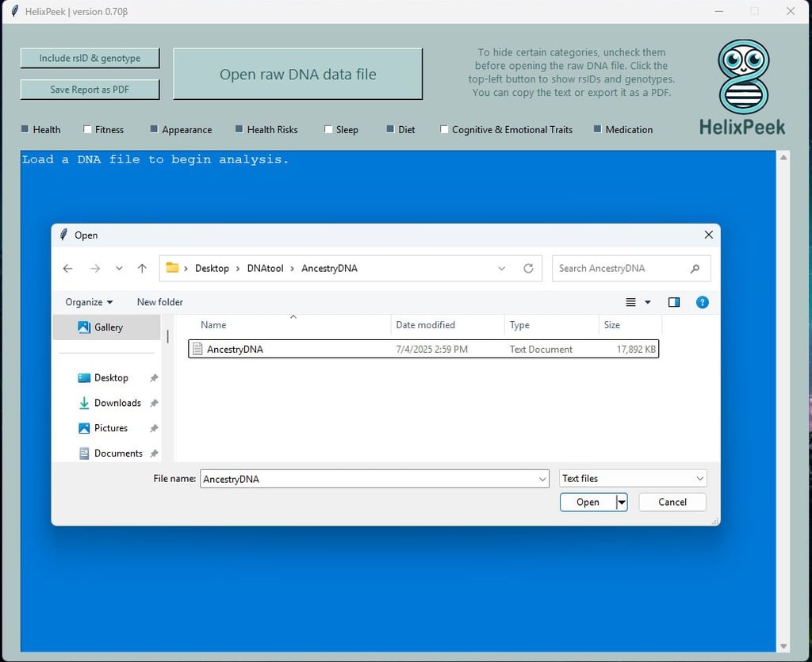This screenshot has width=812, height=662.
Task: Open the help button in Open dialog
Action: (x=703, y=302)
